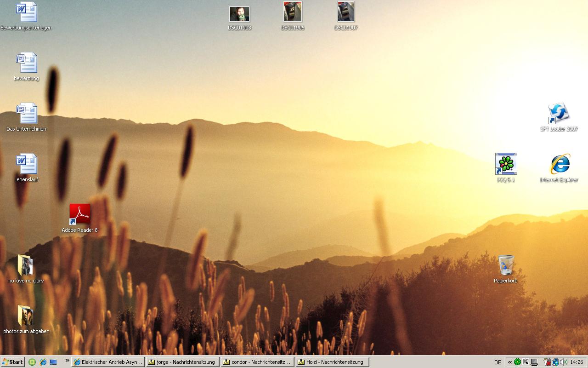This screenshot has width=588, height=368.
Task: Open ICQ 5.1 desktop shortcut
Action: (x=506, y=164)
